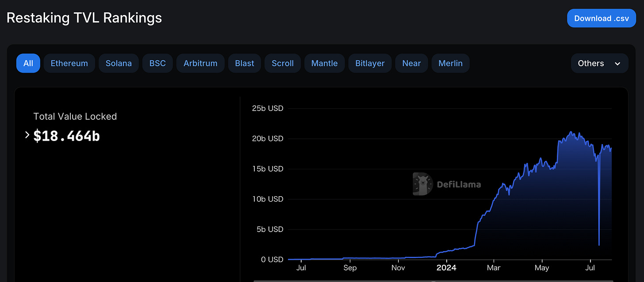This screenshot has width=644, height=282.
Task: Download the rankings as .csv
Action: (x=602, y=19)
